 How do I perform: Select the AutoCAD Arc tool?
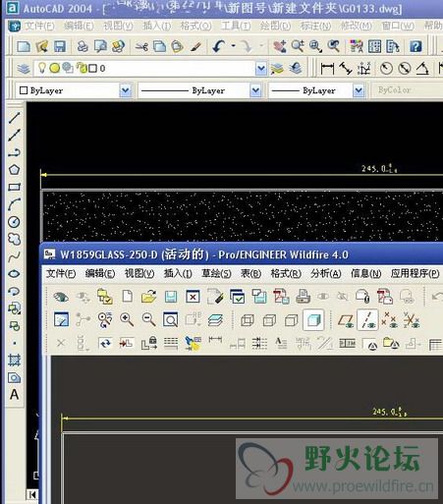(x=14, y=204)
